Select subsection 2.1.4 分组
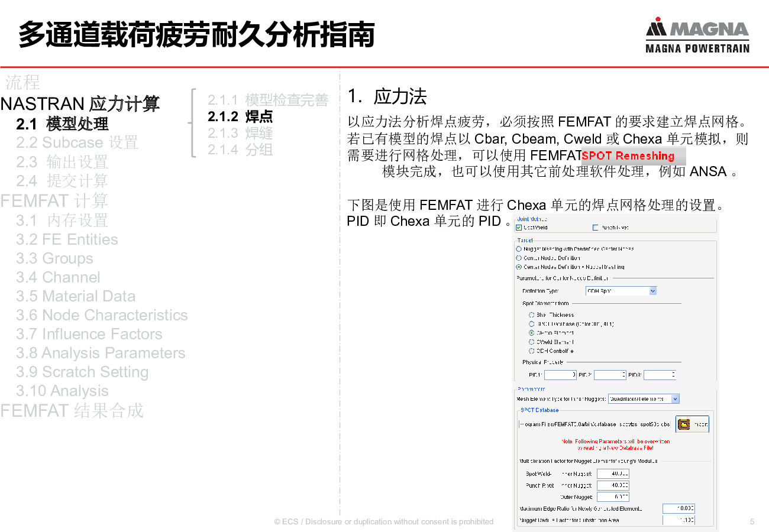The height and width of the screenshot is (532, 769). point(240,150)
